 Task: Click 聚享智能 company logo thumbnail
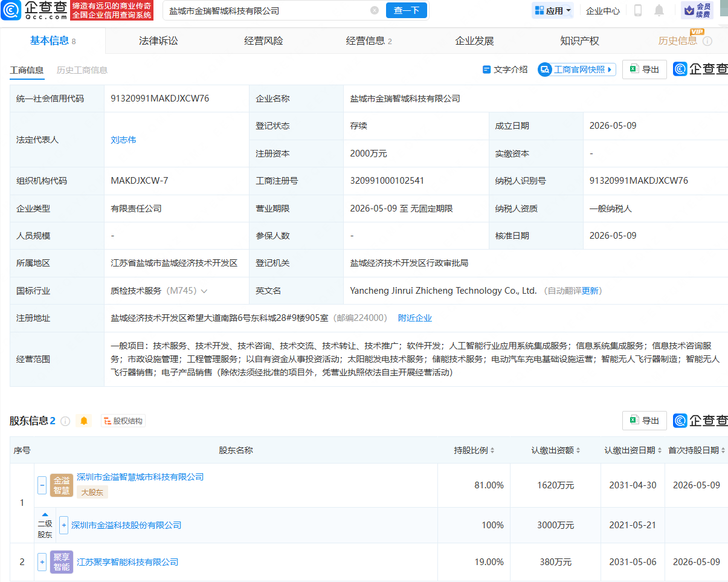click(62, 562)
